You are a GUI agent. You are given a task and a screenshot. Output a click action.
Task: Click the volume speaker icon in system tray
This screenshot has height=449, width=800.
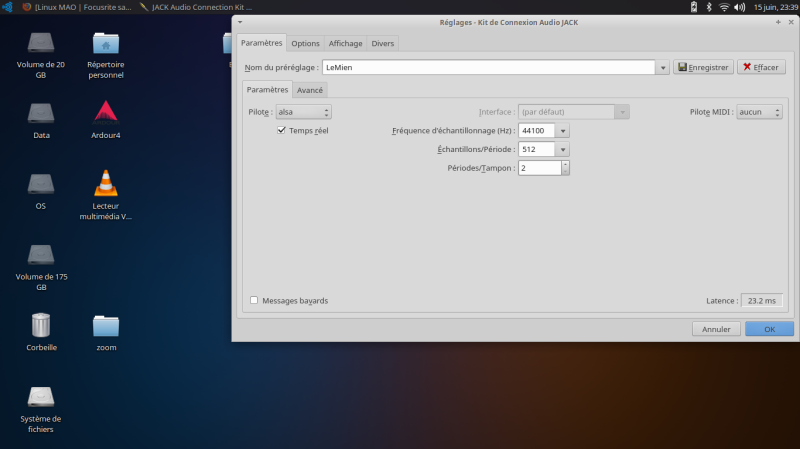click(739, 7)
